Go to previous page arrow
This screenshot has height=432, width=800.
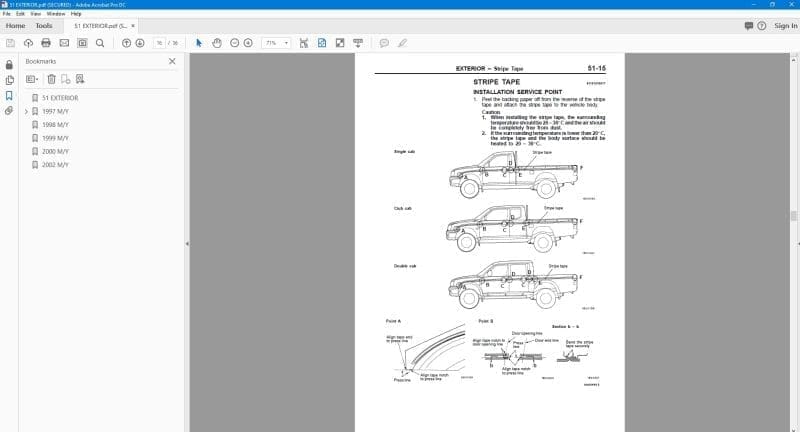pos(127,43)
